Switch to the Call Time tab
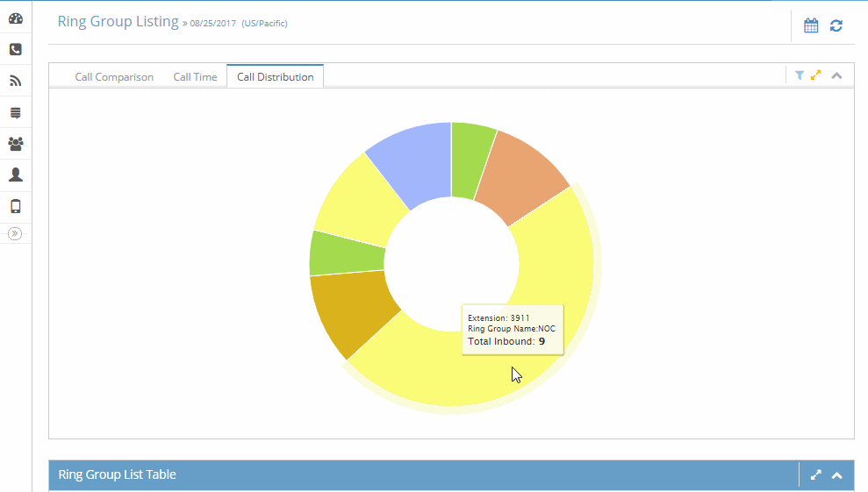 [195, 77]
